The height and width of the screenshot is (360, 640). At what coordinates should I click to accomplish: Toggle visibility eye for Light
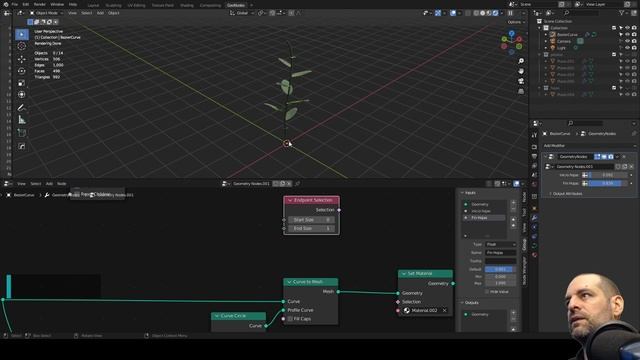pyautogui.click(x=627, y=48)
